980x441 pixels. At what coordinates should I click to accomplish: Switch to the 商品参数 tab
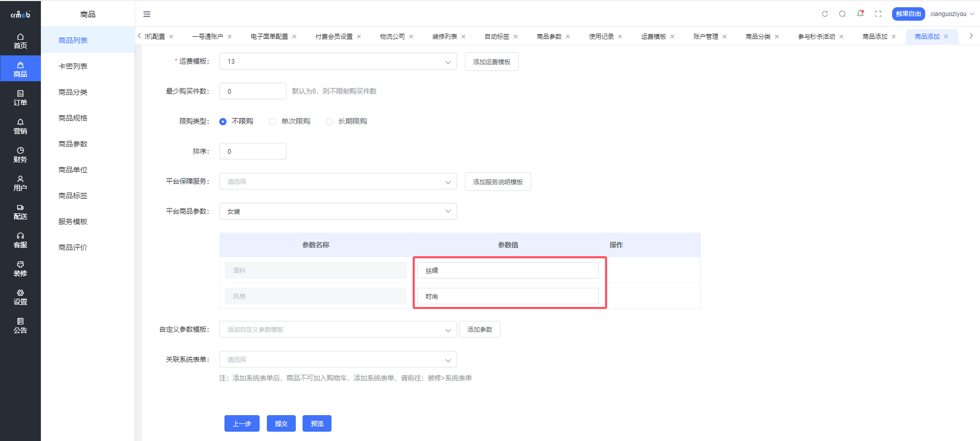pos(549,37)
